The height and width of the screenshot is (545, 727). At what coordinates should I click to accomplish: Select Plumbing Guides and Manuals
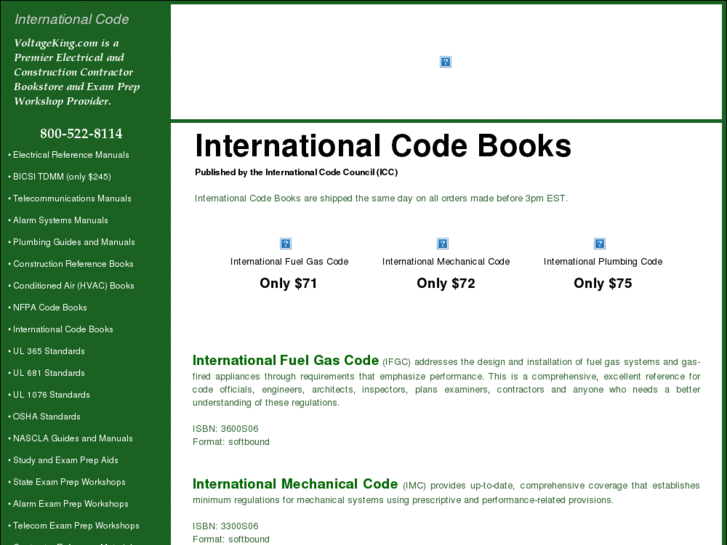coord(74,242)
